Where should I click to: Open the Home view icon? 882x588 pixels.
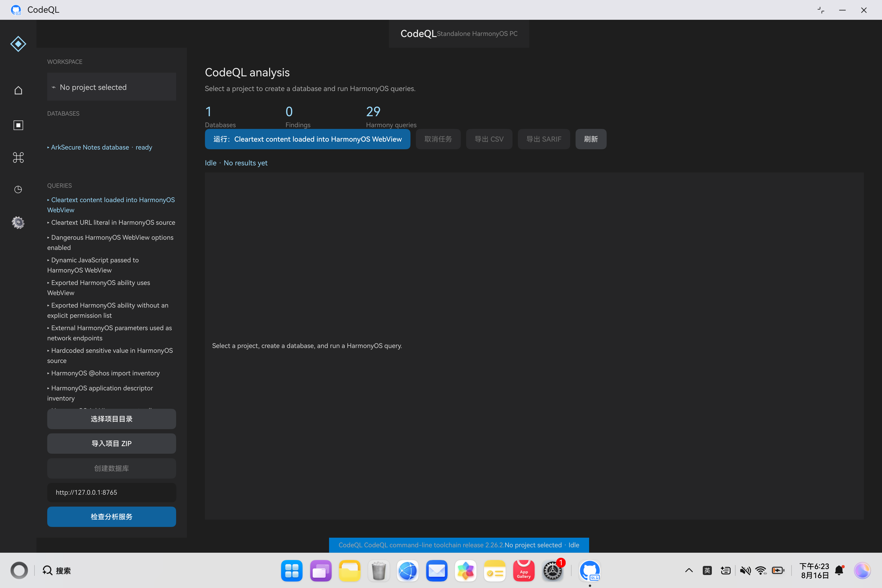18,90
